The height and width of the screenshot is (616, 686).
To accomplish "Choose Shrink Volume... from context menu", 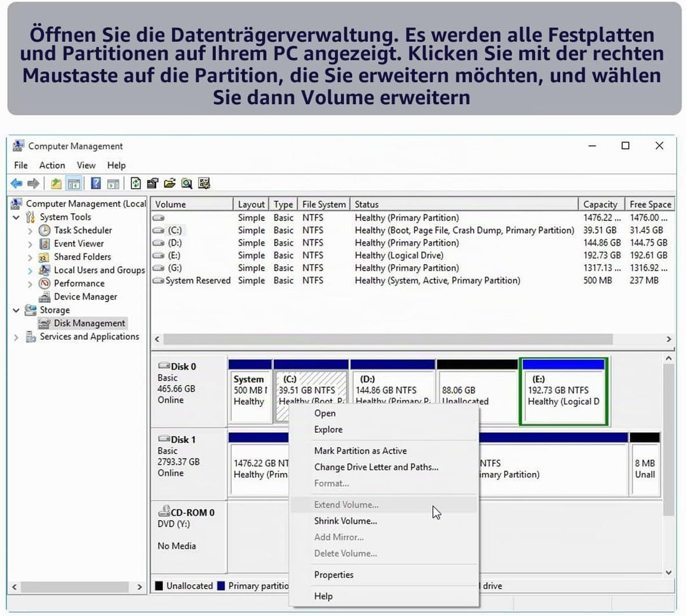I will (x=384, y=521).
